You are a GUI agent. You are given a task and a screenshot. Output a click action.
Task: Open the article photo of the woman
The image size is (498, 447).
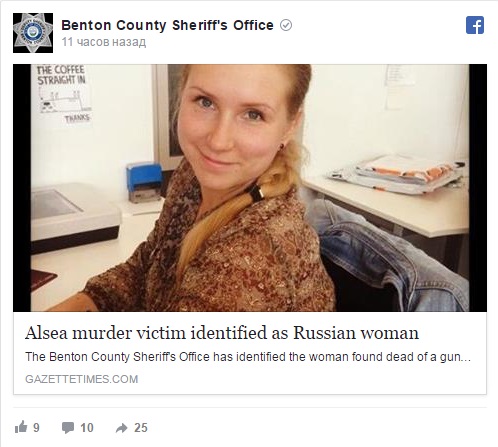point(250,188)
